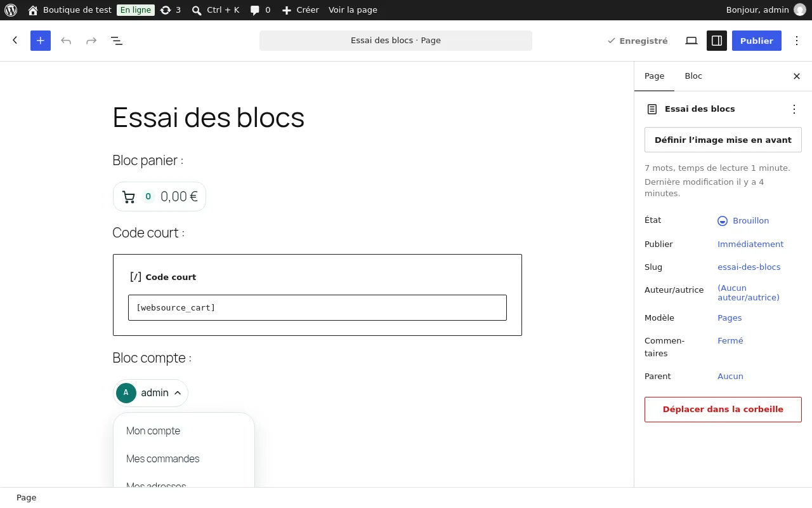Viewport: 812px width, 508px height.
Task: Undo the last change
Action: coord(66,41)
